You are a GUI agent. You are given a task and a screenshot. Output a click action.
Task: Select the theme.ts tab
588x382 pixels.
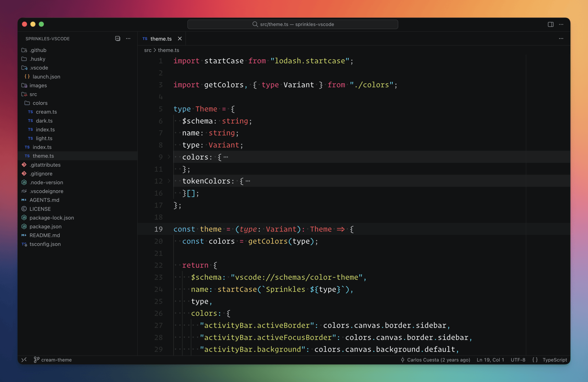[x=160, y=39]
